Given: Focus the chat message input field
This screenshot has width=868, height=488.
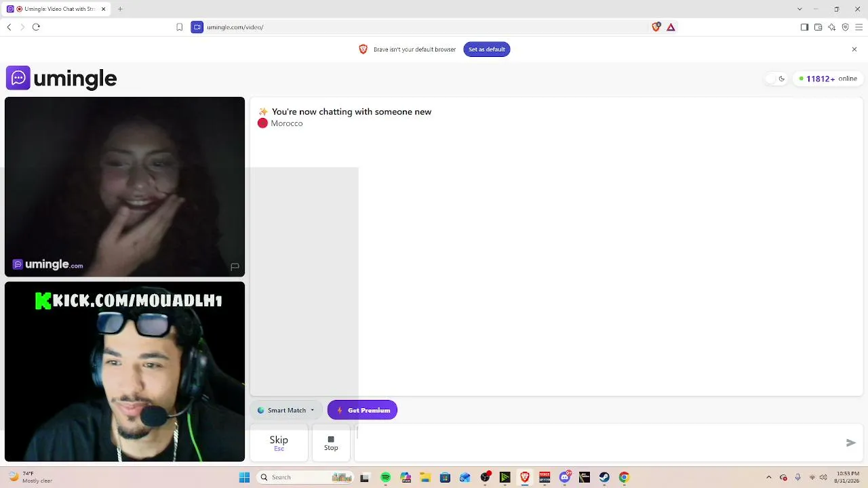Looking at the screenshot, I should 599,443.
